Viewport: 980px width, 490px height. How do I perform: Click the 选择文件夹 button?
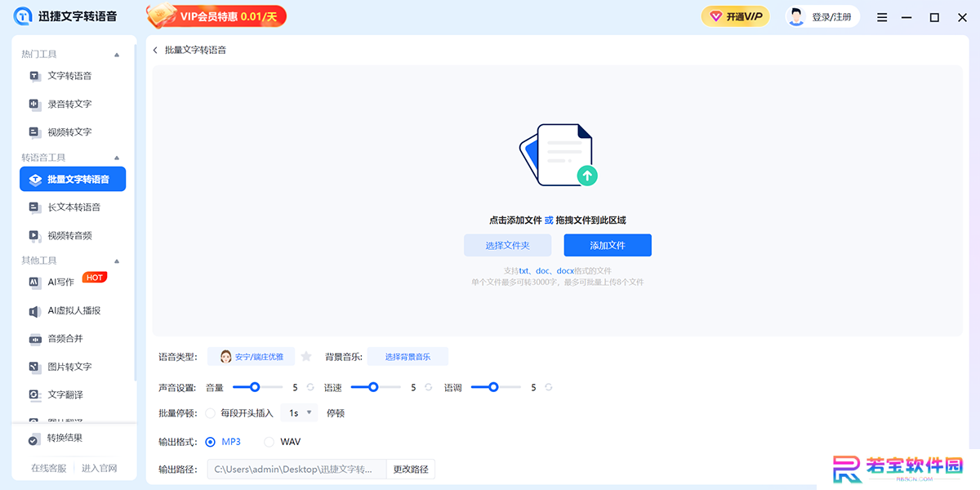point(508,245)
